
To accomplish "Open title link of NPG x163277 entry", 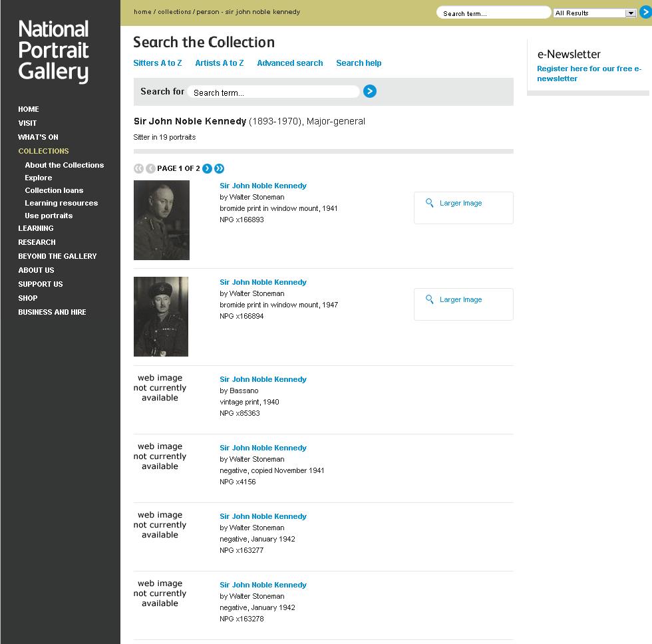I will (x=263, y=516).
